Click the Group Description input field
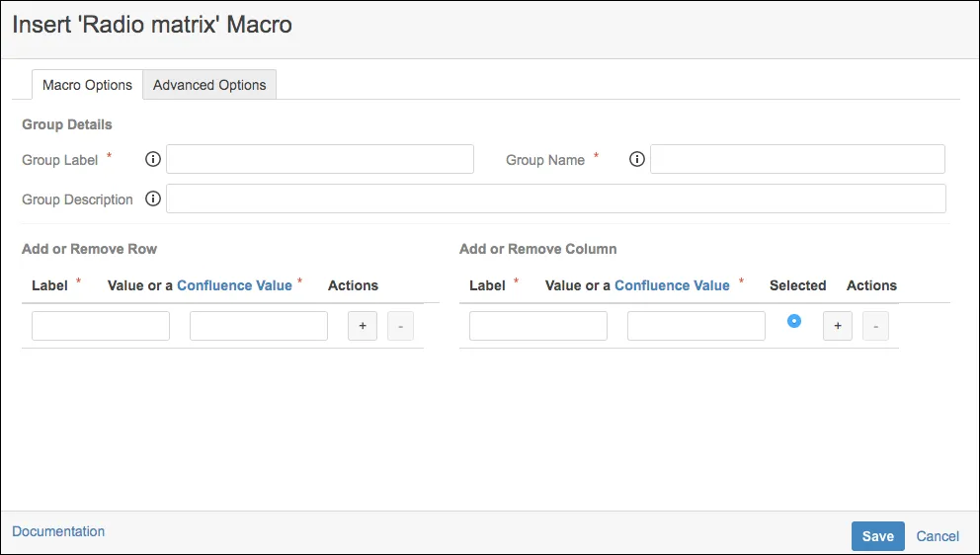 555,198
